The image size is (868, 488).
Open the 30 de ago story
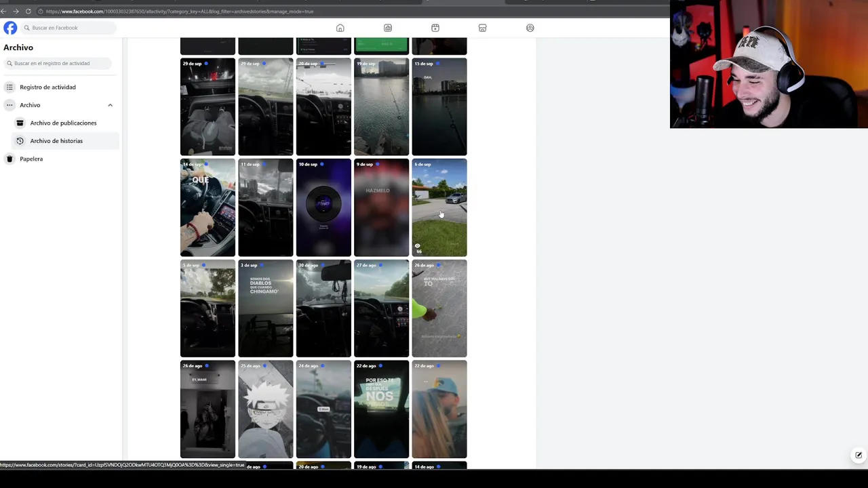click(x=323, y=308)
